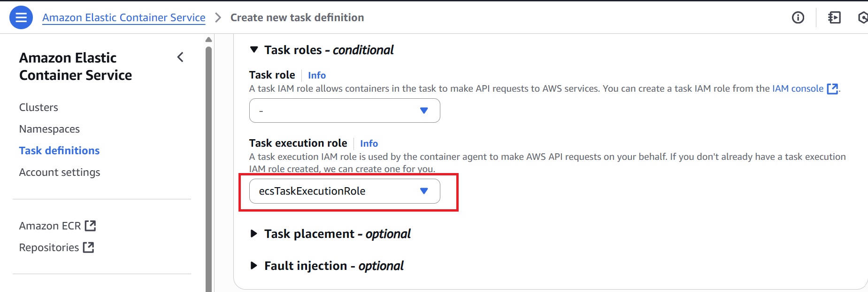Select Clusters in the sidebar

point(38,107)
